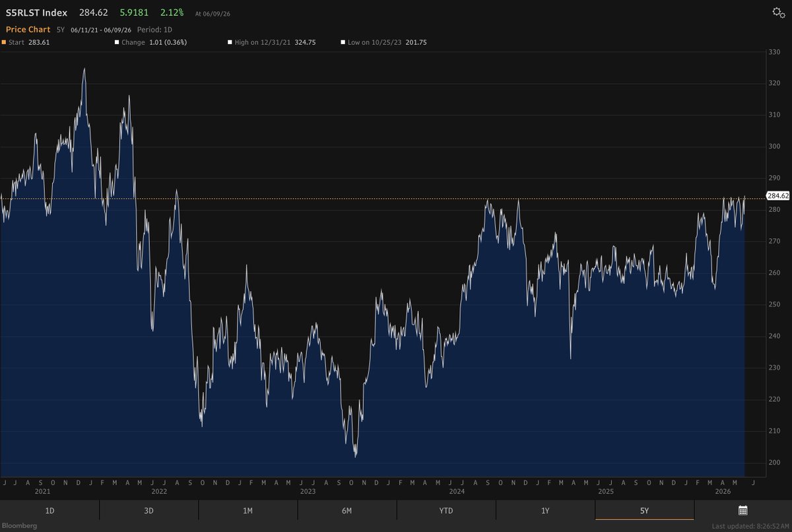Click the 2.12% percent change
The width and height of the screenshot is (792, 532).
[x=172, y=13]
